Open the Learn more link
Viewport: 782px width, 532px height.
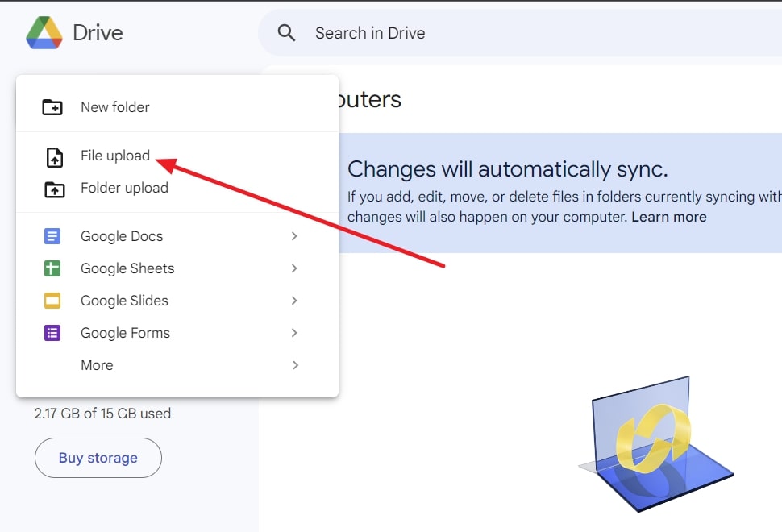point(668,217)
